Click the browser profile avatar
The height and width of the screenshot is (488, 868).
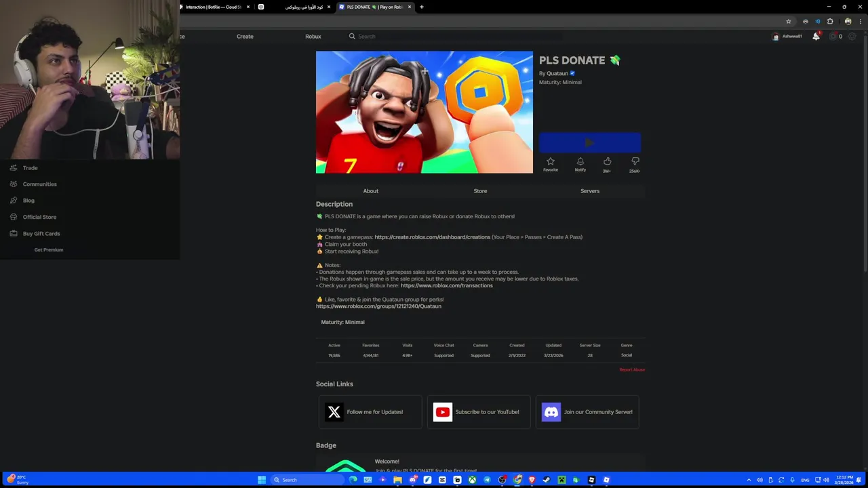[x=848, y=21]
